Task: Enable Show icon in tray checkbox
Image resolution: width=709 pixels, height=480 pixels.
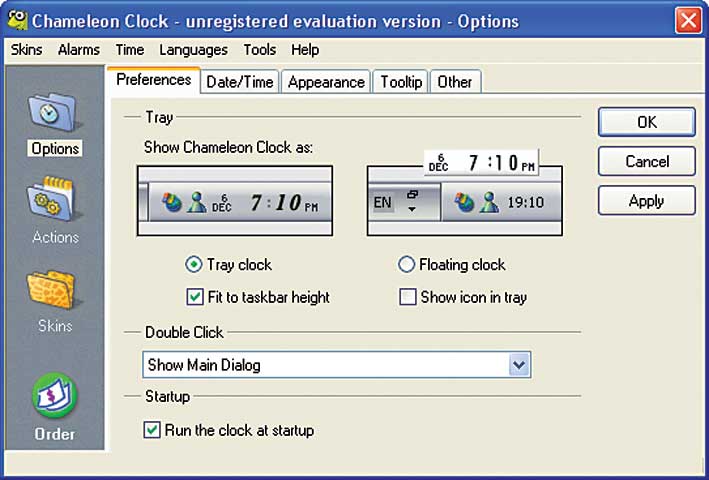Action: (x=407, y=297)
